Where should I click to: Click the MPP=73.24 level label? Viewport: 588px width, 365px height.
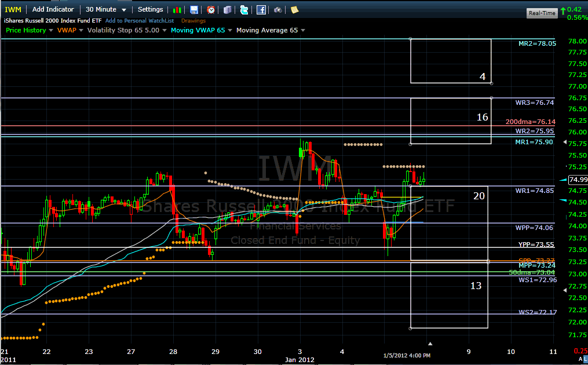click(x=536, y=265)
